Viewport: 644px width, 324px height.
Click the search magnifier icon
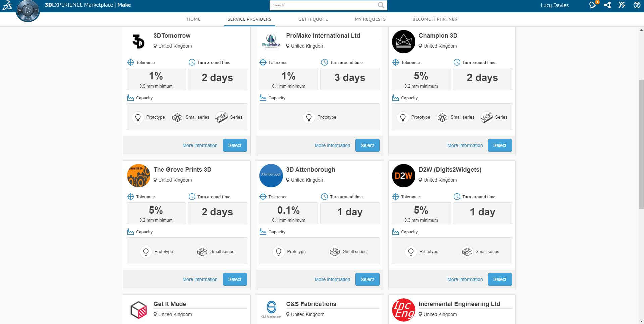[x=381, y=5]
